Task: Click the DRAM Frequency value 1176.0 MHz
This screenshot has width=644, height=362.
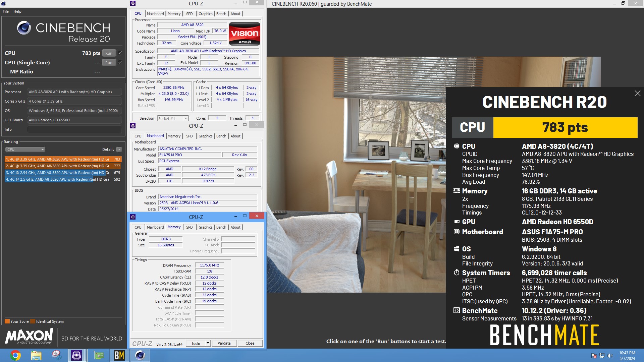Action: coord(209,265)
